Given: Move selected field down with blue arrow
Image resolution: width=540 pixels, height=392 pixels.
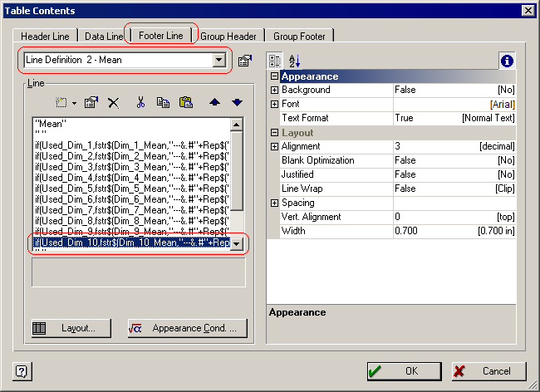Looking at the screenshot, I should tap(237, 102).
